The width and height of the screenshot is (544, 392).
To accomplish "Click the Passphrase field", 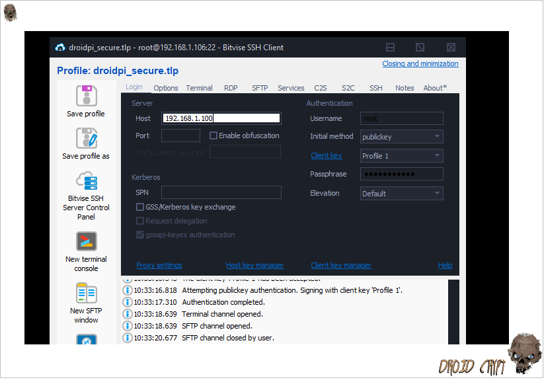I will pos(401,174).
